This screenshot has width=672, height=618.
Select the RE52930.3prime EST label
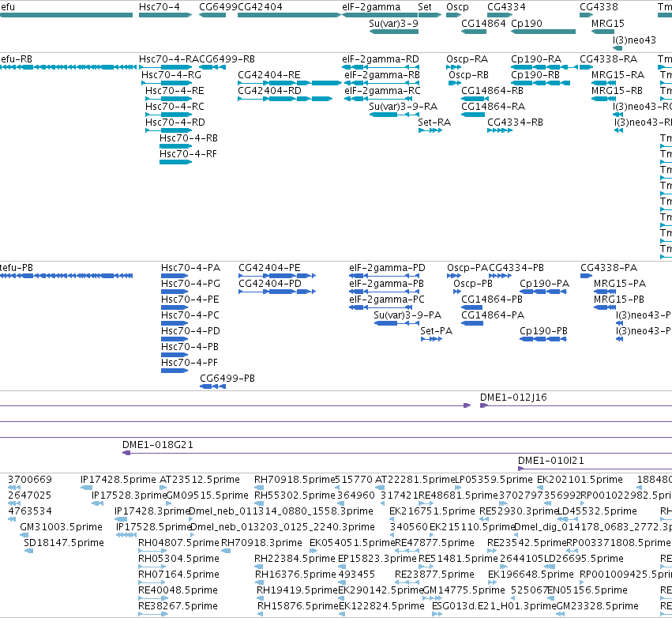click(x=519, y=511)
